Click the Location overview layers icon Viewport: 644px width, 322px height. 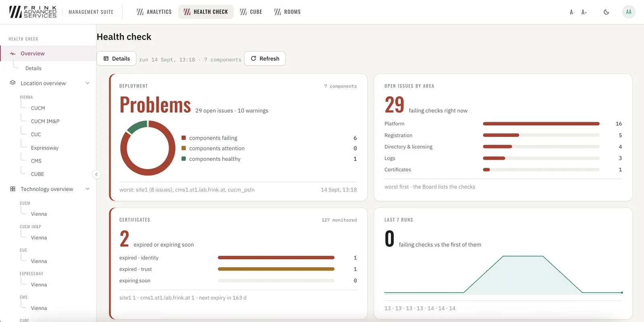13,83
